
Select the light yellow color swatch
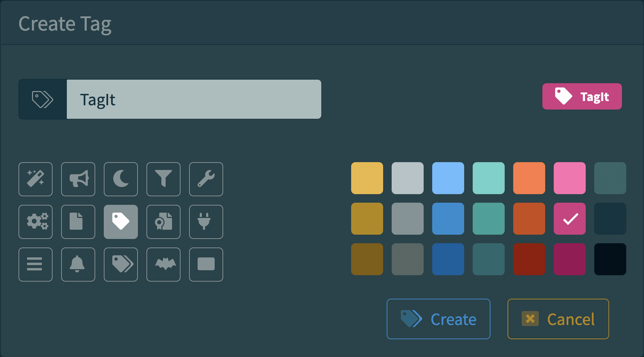367,178
